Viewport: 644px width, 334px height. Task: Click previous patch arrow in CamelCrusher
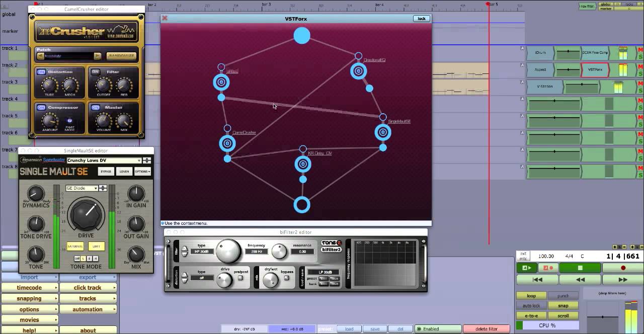pos(40,56)
